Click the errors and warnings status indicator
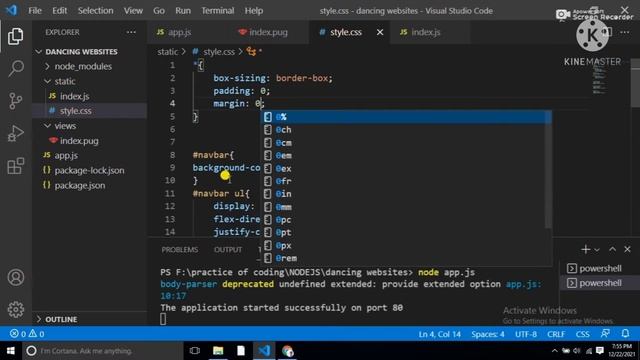Viewport: 640px width, 360px height. point(27,334)
